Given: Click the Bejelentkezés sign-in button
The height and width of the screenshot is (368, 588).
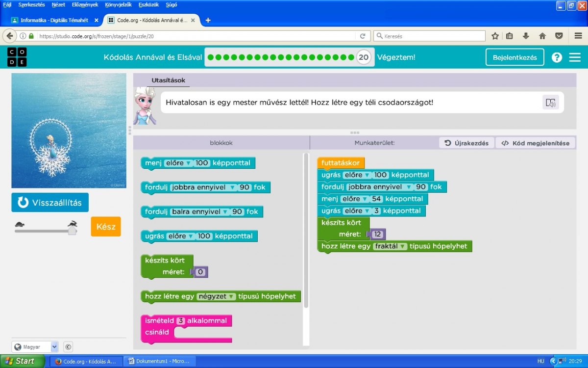Looking at the screenshot, I should (x=514, y=57).
